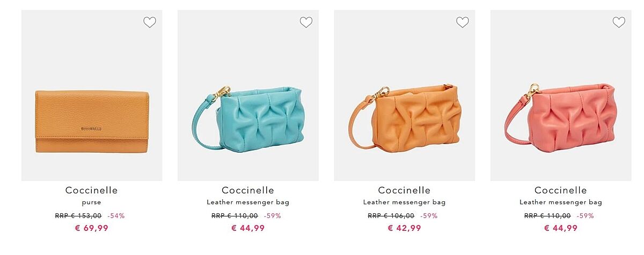Viewport: 644px width, 255px height.
Task: Save the coral pink messenger bag to wishlist
Action: click(x=619, y=22)
